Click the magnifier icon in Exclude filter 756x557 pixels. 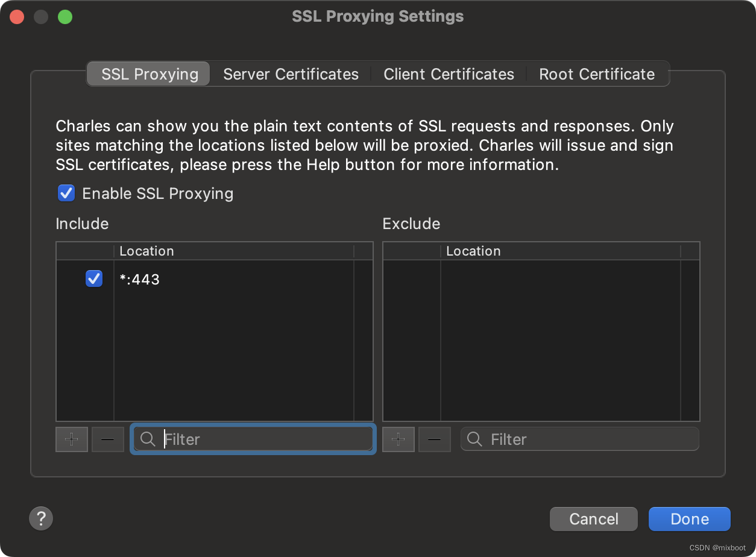[x=474, y=439]
